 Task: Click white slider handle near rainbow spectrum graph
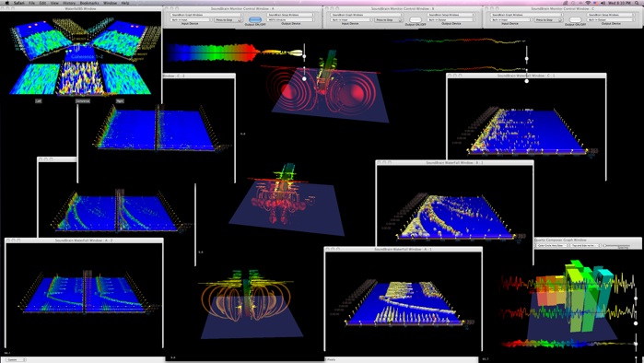coord(304,56)
